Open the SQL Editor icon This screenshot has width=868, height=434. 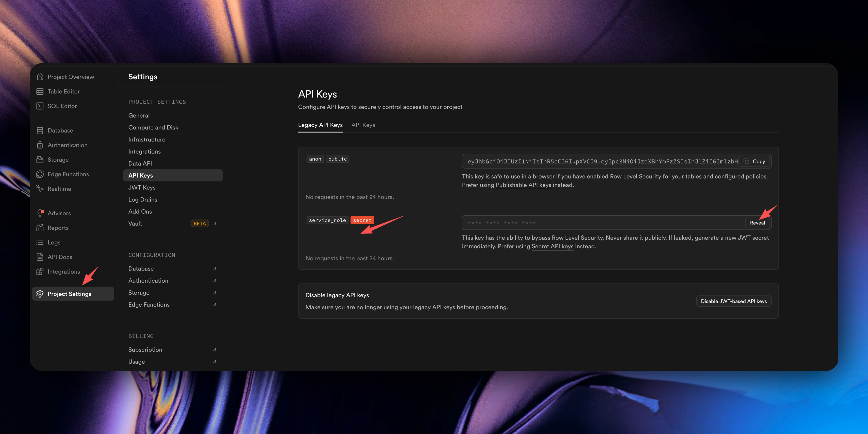tap(40, 106)
